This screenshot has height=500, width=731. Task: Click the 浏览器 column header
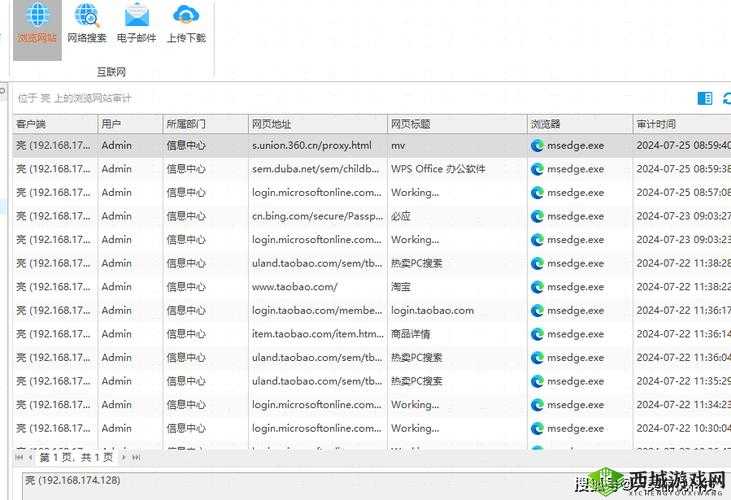coord(578,124)
